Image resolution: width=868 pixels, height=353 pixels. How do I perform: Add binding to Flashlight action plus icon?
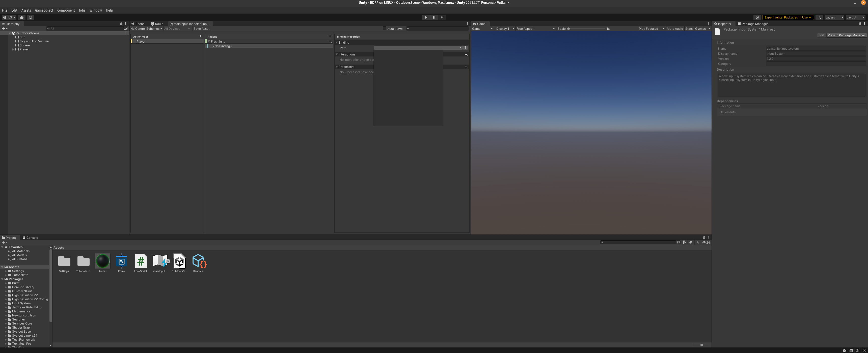click(330, 41)
